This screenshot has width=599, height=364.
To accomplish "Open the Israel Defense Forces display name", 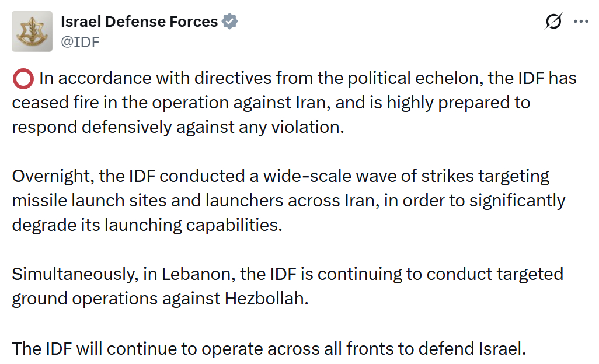I will click(x=139, y=22).
